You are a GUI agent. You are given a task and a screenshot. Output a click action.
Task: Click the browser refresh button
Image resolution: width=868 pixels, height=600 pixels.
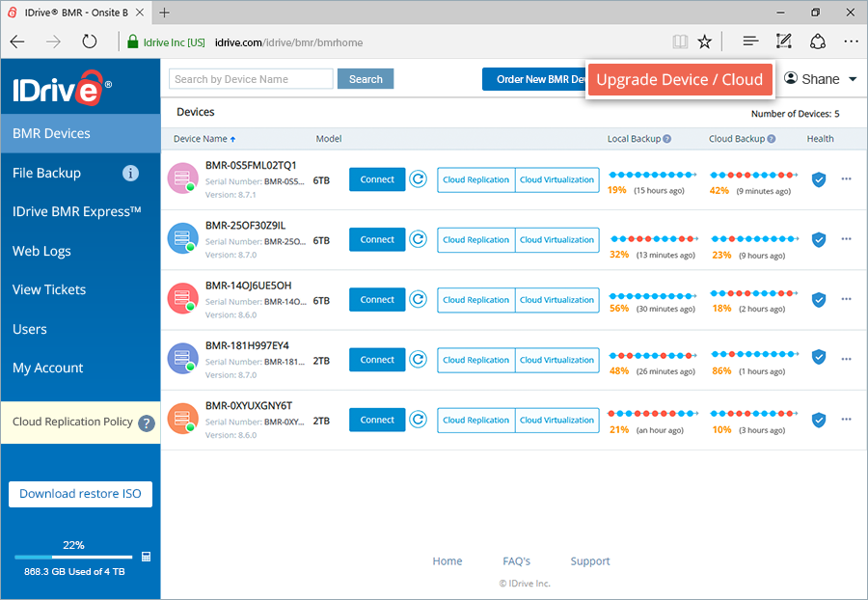coord(89,41)
